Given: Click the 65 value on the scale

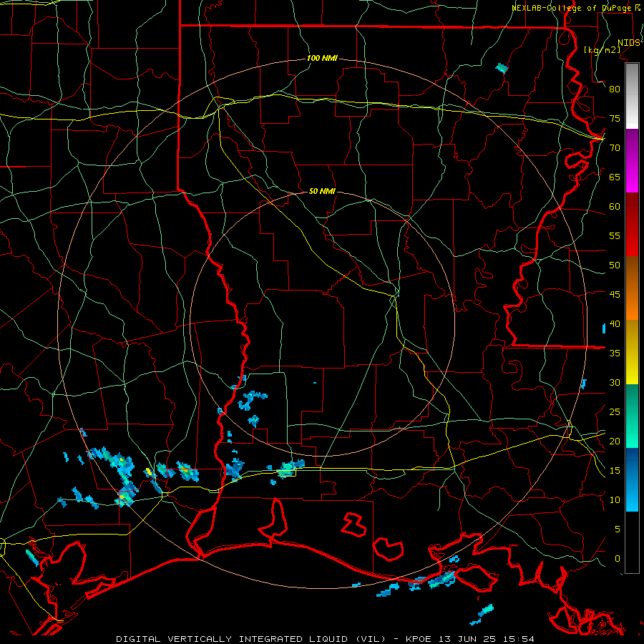Looking at the screenshot, I should pyautogui.click(x=615, y=177).
